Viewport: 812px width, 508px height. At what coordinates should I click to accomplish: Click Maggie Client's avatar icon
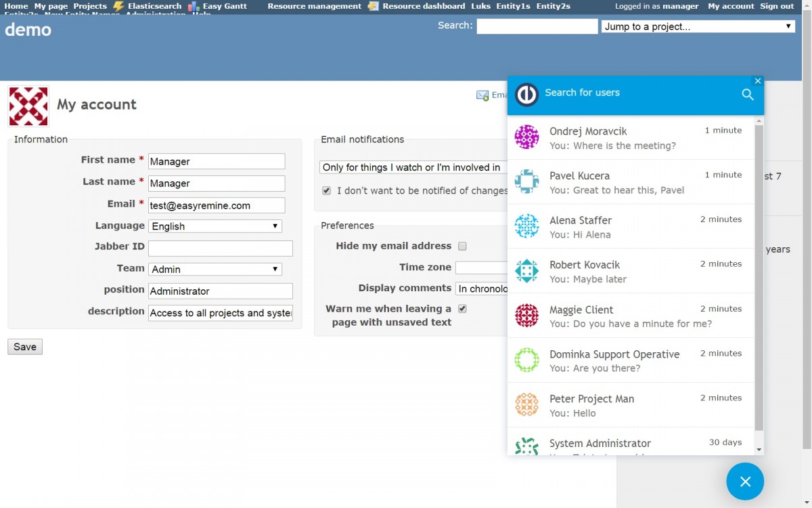click(x=526, y=316)
